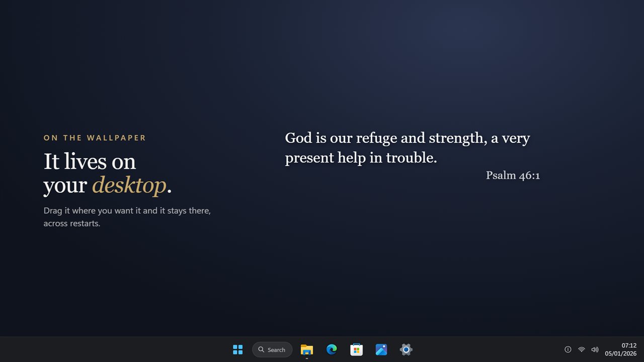Click the 'ON THE WALLPAPER' label
Viewport: 644px width, 362px height.
(95, 138)
